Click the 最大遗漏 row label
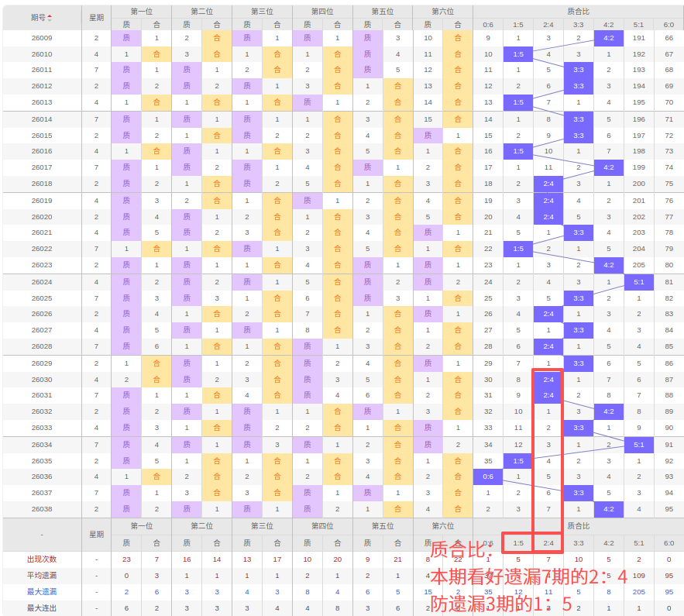The image size is (684, 616). 42,591
